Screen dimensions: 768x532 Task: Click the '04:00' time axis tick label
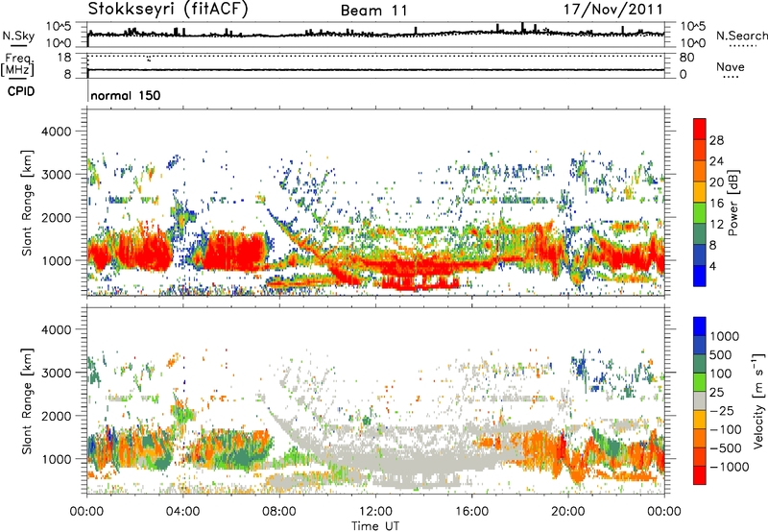pyautogui.click(x=183, y=512)
